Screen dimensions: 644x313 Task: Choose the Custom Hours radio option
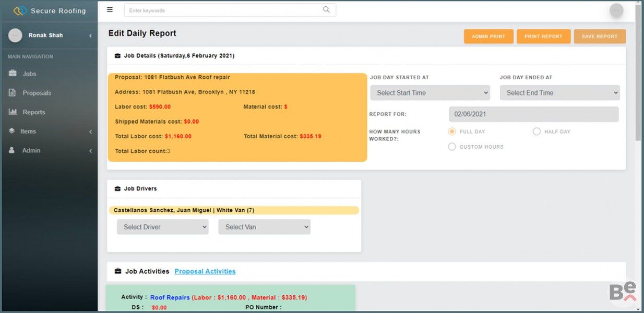452,147
